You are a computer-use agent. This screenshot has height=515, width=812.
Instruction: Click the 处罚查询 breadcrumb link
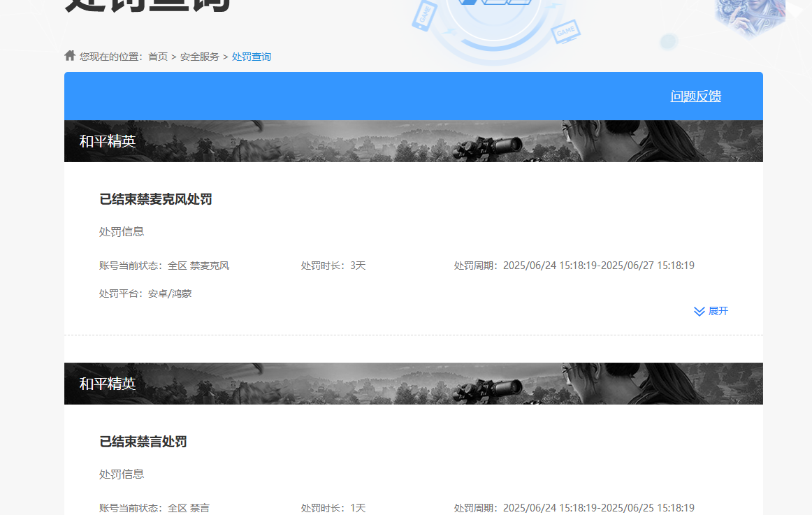click(x=252, y=56)
